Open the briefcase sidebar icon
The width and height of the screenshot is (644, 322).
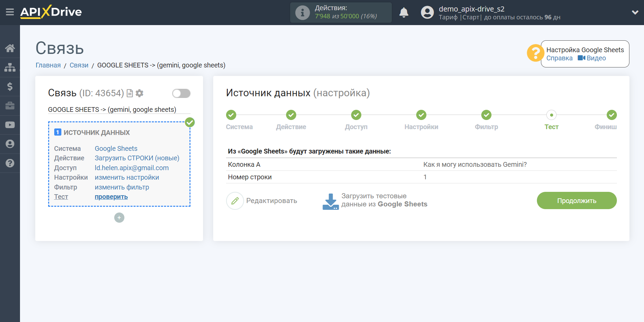pos(10,106)
